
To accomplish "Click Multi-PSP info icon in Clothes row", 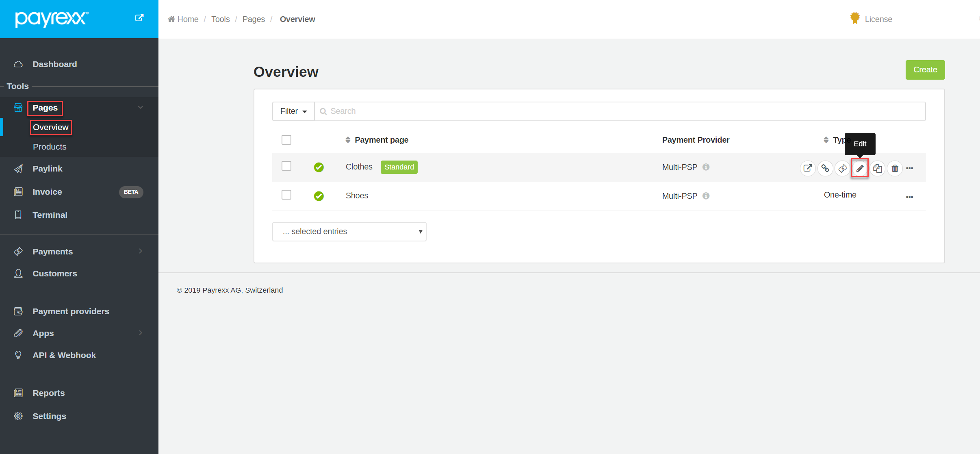I will (x=706, y=167).
